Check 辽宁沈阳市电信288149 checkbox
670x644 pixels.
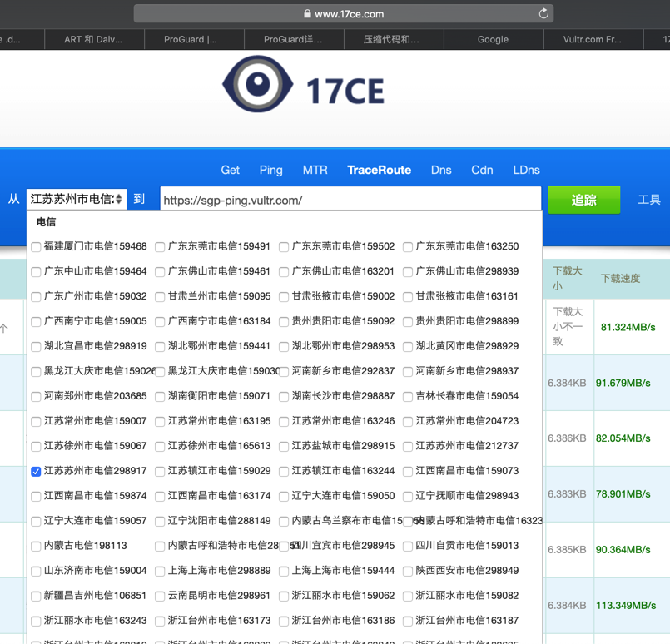160,521
